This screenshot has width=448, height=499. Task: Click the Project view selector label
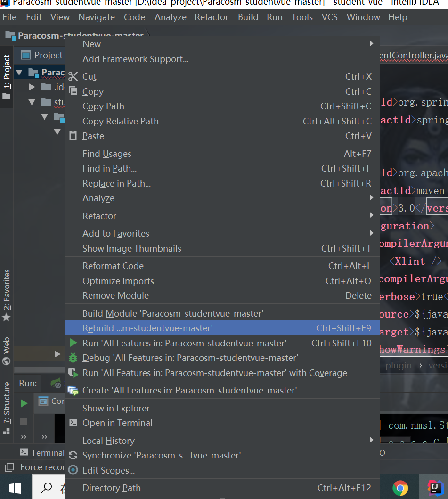coord(49,55)
